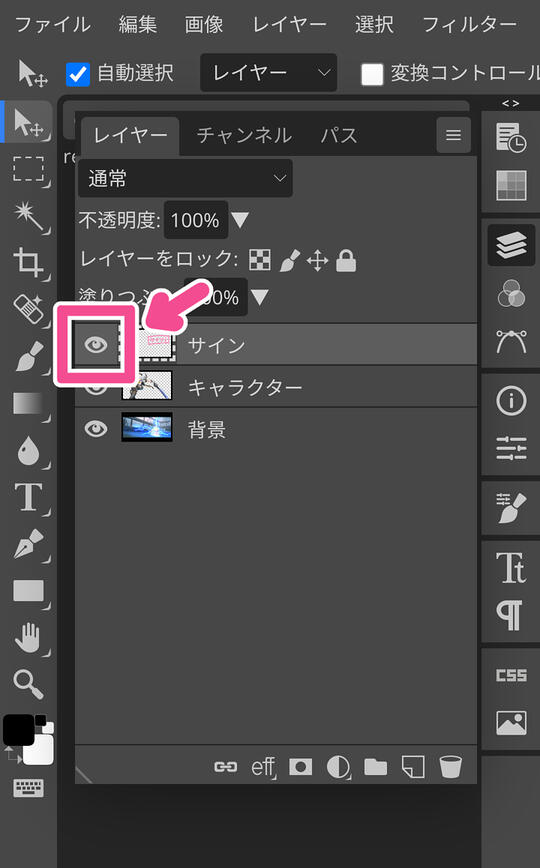The height and width of the screenshot is (868, 540).
Task: Select the Crop tool
Action: 29,262
